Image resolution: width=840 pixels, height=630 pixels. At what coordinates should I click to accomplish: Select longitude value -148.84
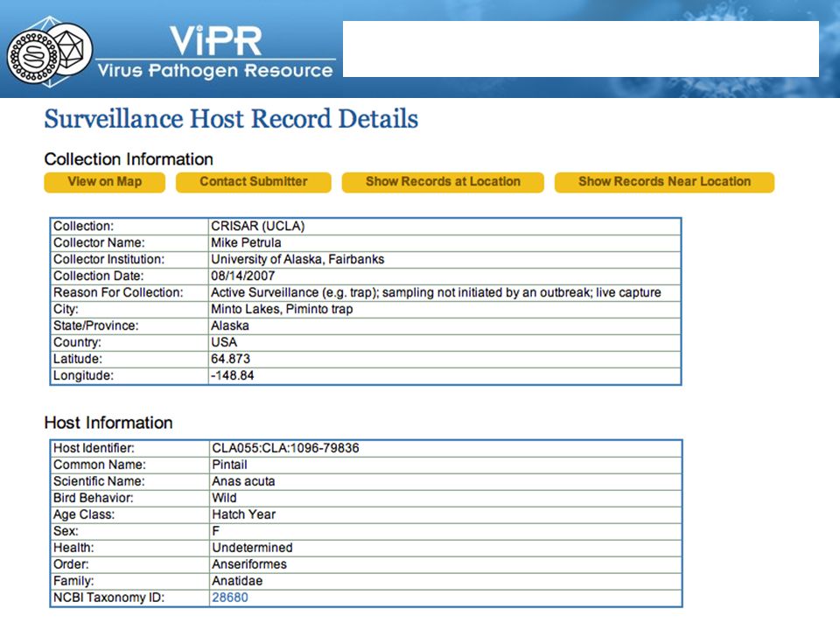pos(232,375)
